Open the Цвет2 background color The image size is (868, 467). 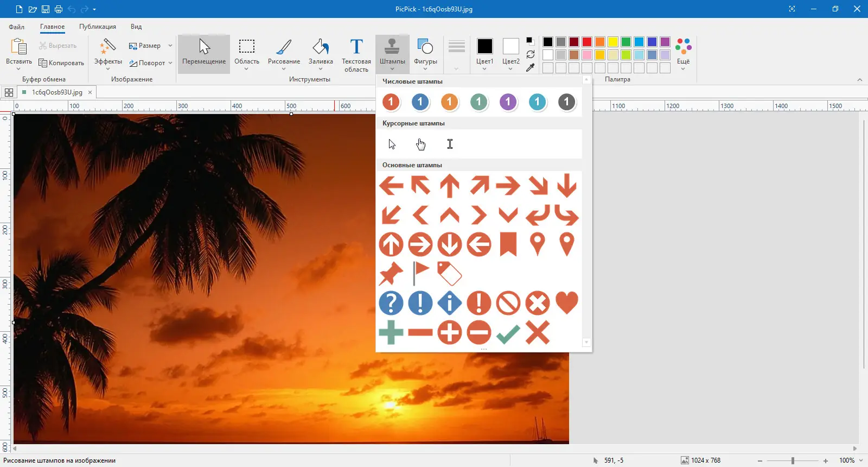[x=510, y=52]
